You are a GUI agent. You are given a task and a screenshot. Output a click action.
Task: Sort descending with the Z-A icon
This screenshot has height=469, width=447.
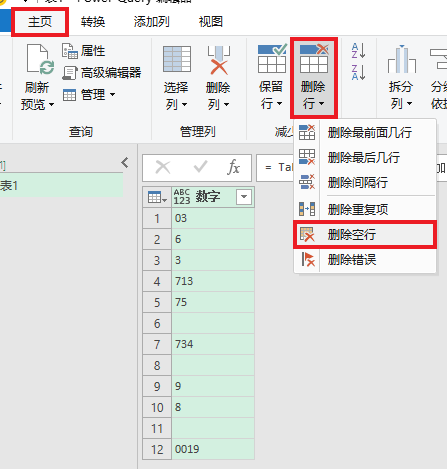[x=358, y=72]
